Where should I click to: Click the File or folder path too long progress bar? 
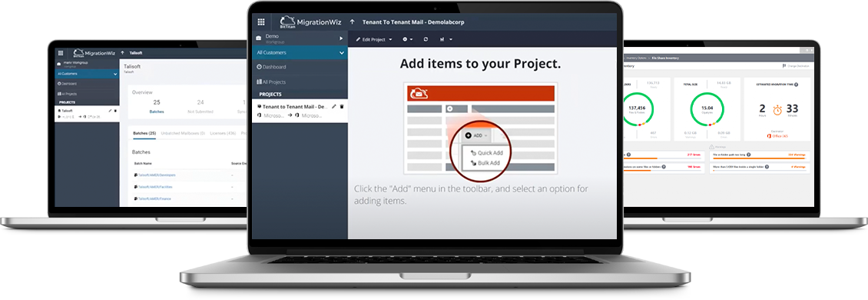coord(760,159)
